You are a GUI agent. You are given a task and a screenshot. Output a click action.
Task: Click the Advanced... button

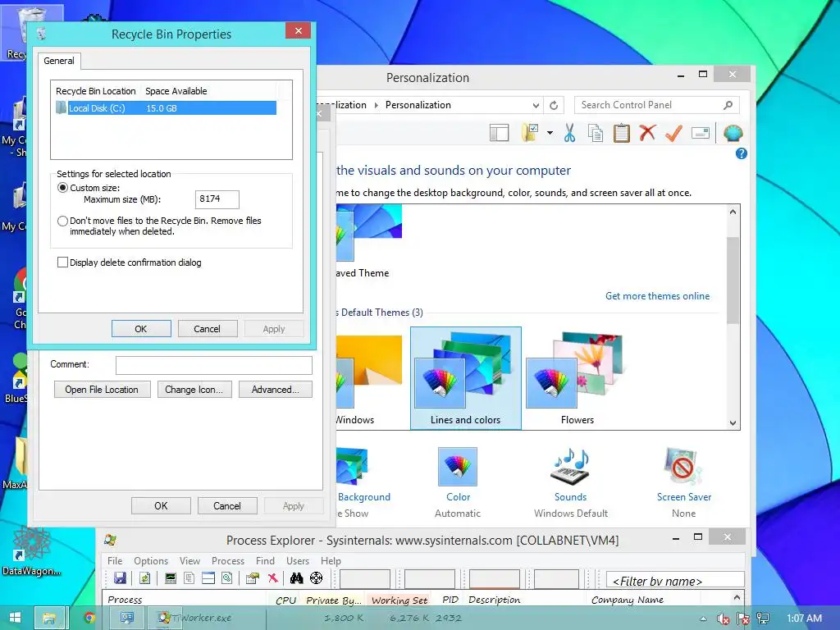(276, 390)
